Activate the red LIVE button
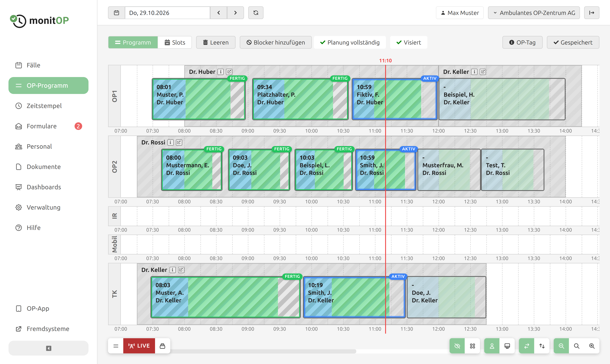610x364 pixels. 139,346
